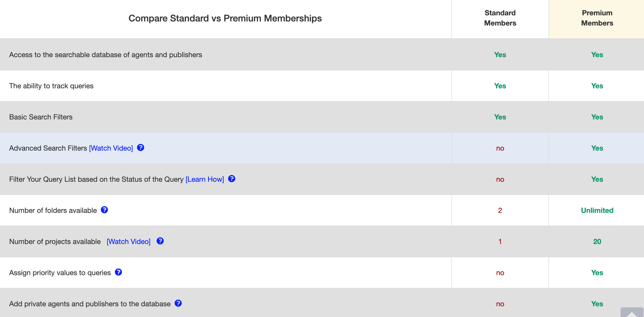Click the Compare Standard vs Premium Memberships title

(x=225, y=18)
